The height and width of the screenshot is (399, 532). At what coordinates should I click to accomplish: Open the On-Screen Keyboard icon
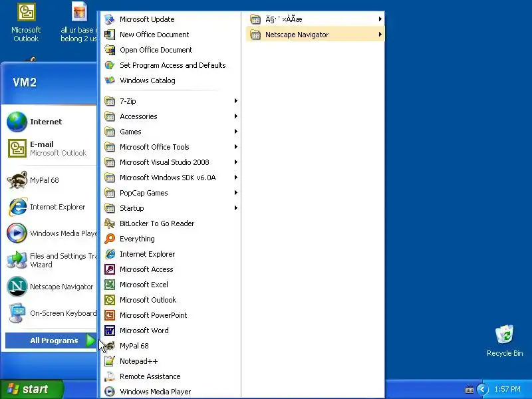17,313
